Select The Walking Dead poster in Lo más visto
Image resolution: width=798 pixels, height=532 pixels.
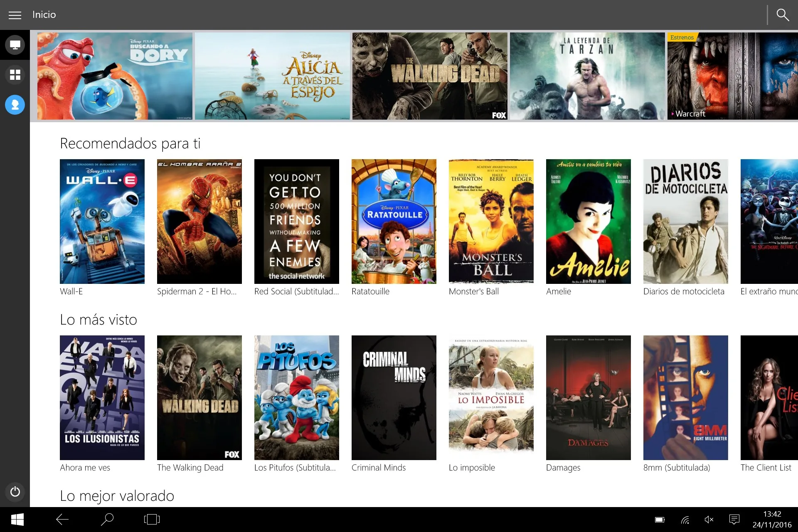(199, 398)
